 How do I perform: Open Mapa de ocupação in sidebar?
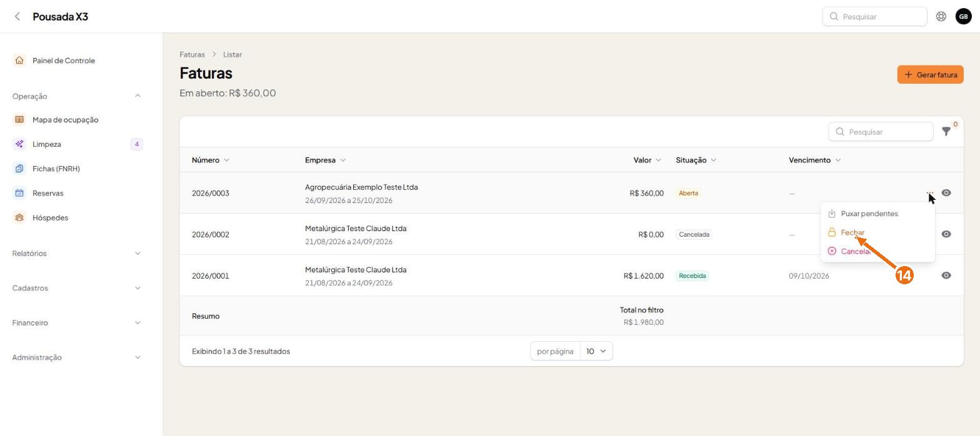pyautogui.click(x=65, y=119)
